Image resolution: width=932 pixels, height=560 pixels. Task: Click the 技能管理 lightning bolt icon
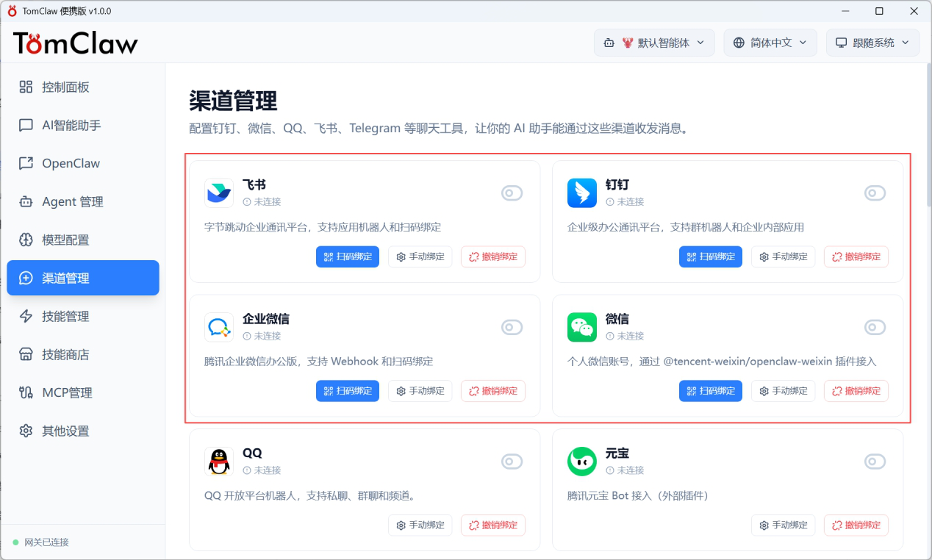(26, 316)
